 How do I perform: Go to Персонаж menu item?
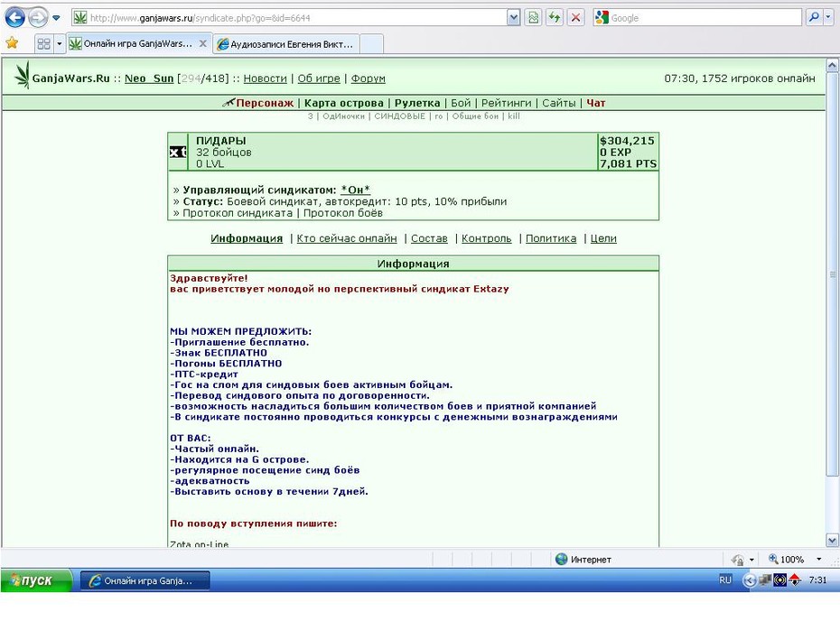coord(265,103)
